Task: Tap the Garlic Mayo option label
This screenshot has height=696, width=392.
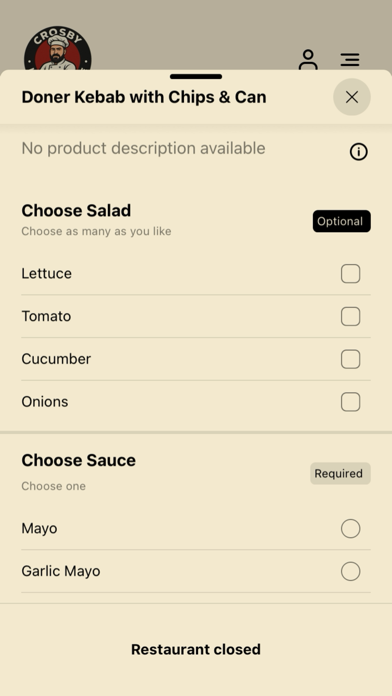Action: click(x=61, y=571)
